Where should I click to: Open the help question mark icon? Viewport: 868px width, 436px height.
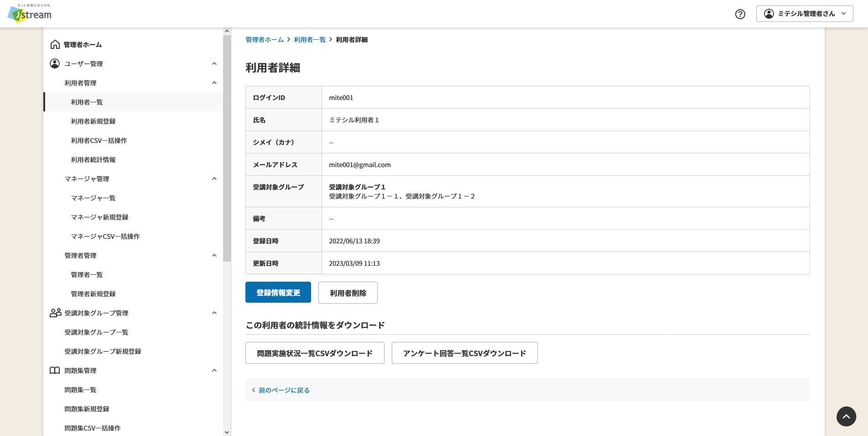click(740, 14)
